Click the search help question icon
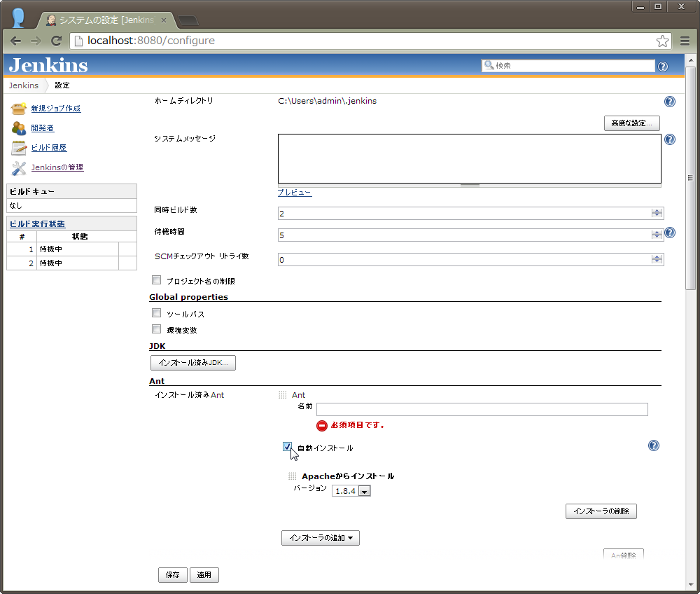Viewport: 700px width, 594px height. 663,66
